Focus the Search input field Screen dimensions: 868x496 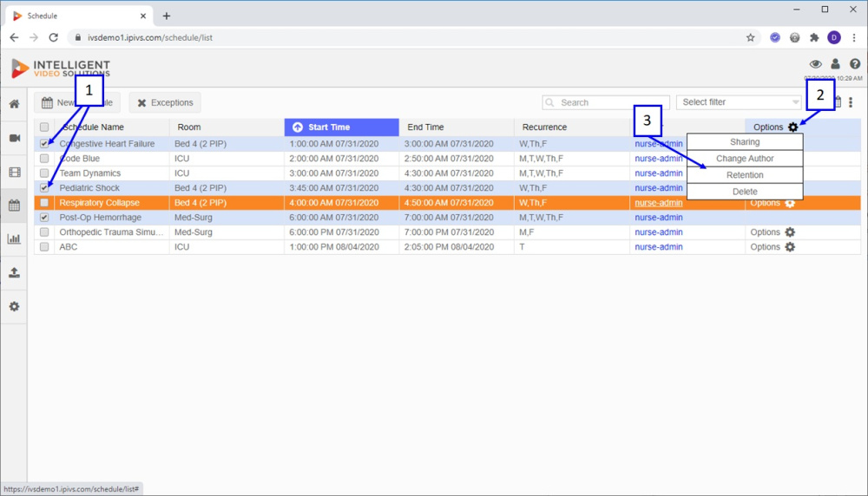pyautogui.click(x=606, y=102)
